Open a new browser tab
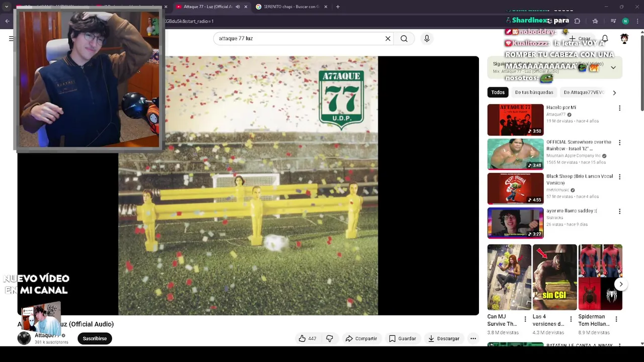Viewport: 644px width, 362px height. coord(338,7)
